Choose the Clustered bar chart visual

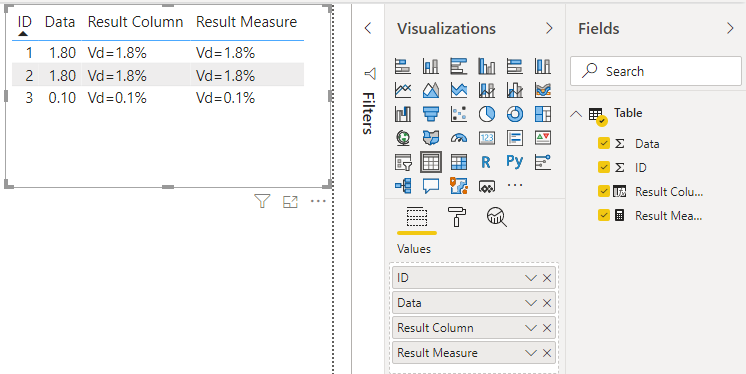pyautogui.click(x=459, y=66)
